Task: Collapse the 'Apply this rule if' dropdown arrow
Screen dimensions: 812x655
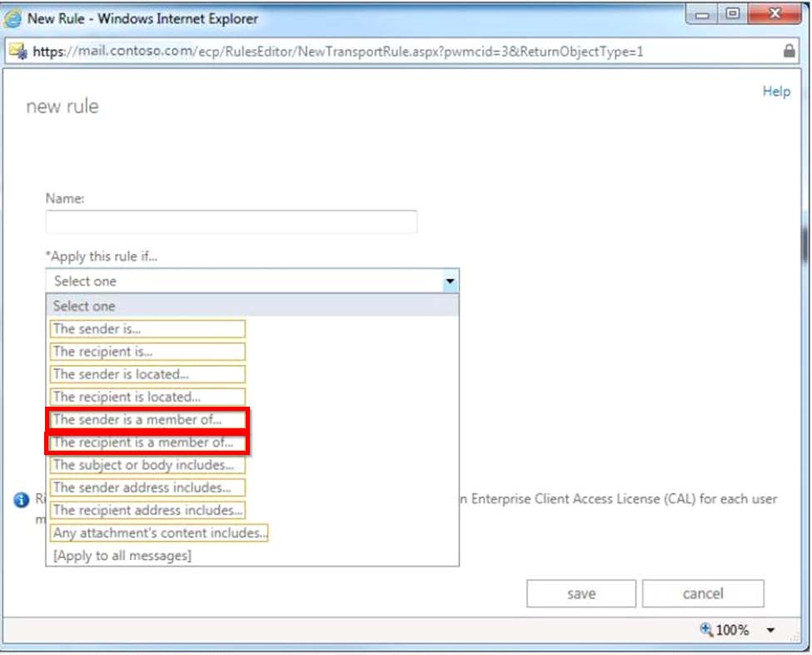Action: point(450,281)
